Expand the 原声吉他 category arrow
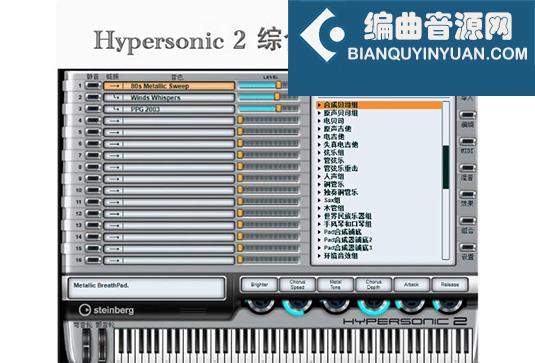 click(320, 129)
